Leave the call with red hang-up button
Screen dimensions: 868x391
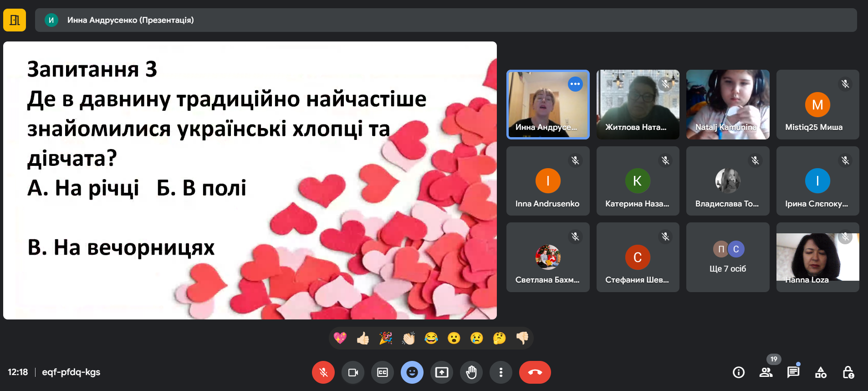pyautogui.click(x=535, y=372)
